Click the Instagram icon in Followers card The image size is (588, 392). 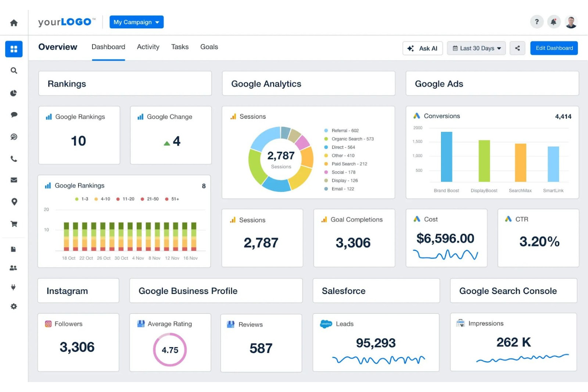pos(48,324)
